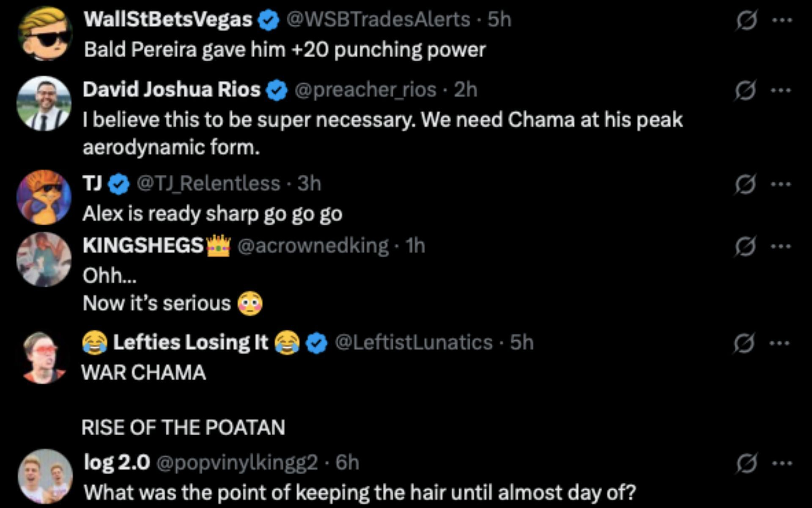Open WallStBetsVegas profile picture
812x508 pixels.
click(45, 33)
